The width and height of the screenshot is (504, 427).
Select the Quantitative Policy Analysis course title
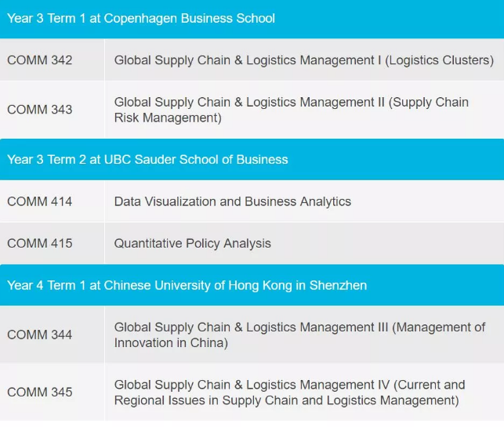193,243
